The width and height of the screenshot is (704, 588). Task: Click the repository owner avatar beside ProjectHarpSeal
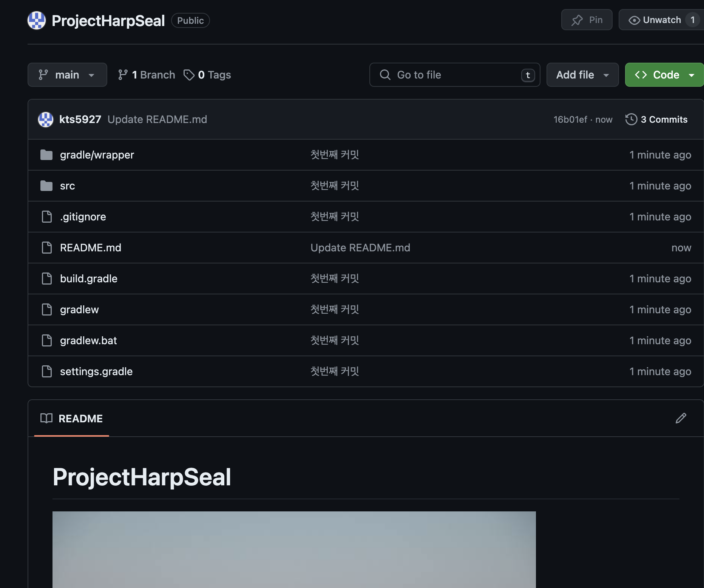37,20
